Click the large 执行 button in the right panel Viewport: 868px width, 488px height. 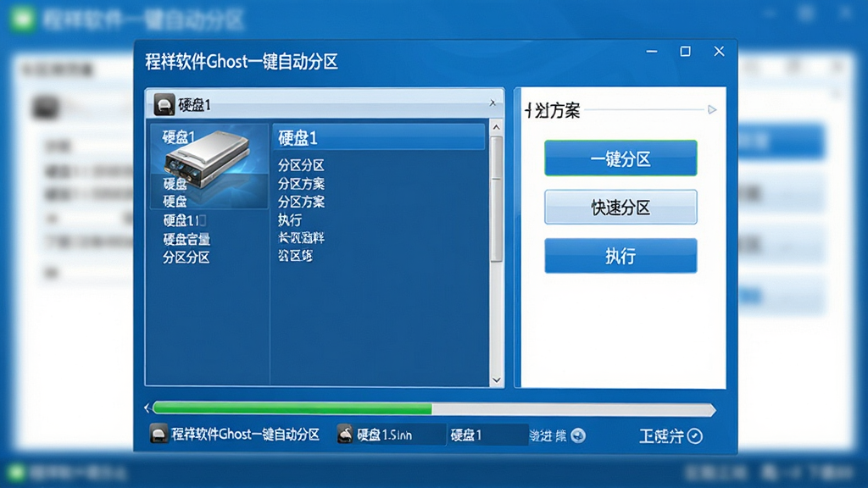(x=620, y=256)
